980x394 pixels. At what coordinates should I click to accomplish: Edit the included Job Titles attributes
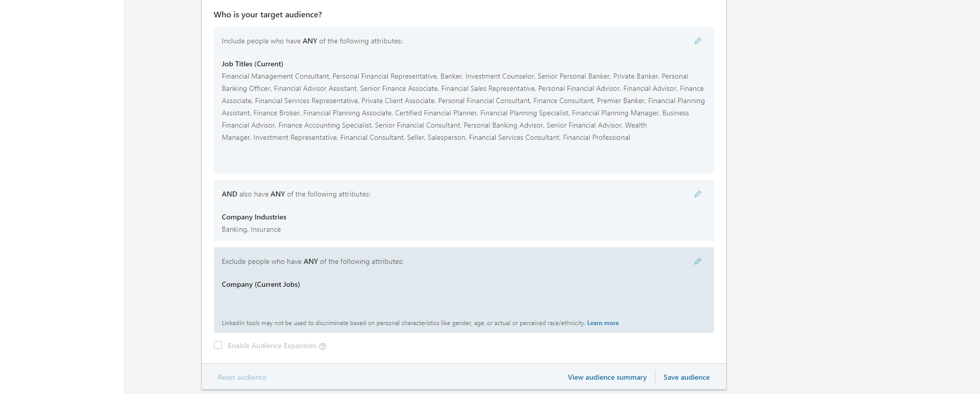697,41
